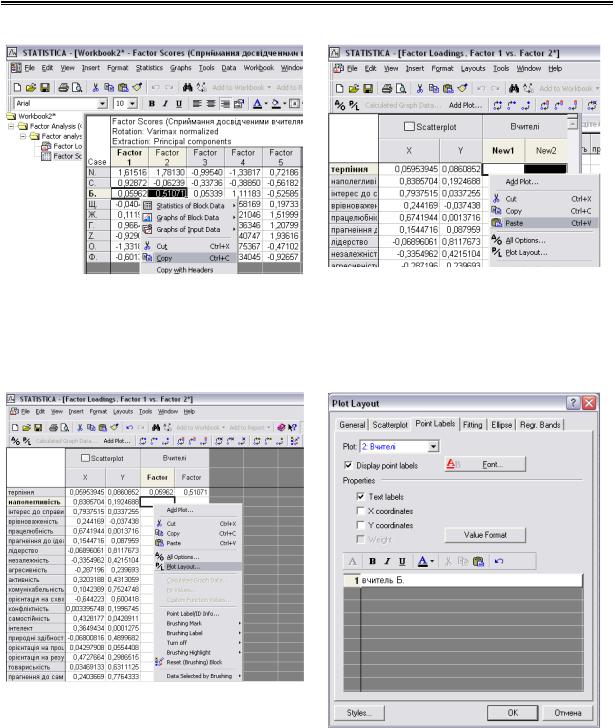The image size is (615, 728).
Task: Toggle the Display point labels checkbox
Action: (x=348, y=465)
